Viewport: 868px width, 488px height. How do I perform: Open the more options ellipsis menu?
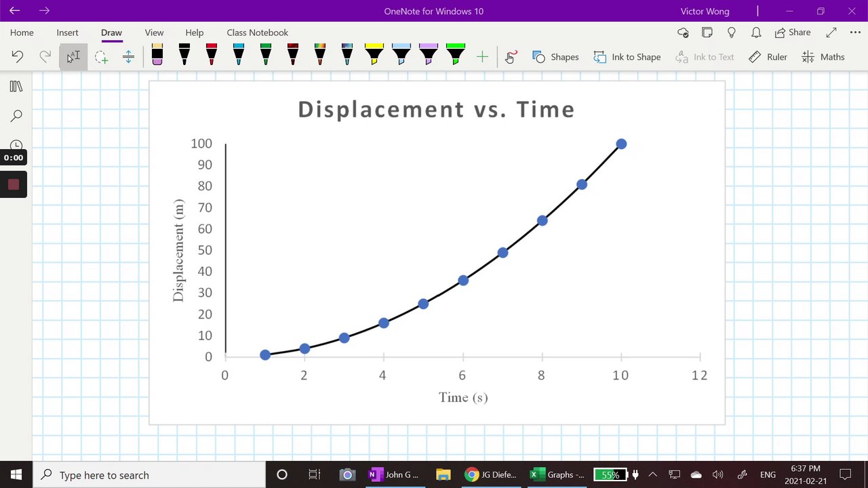[854, 33]
